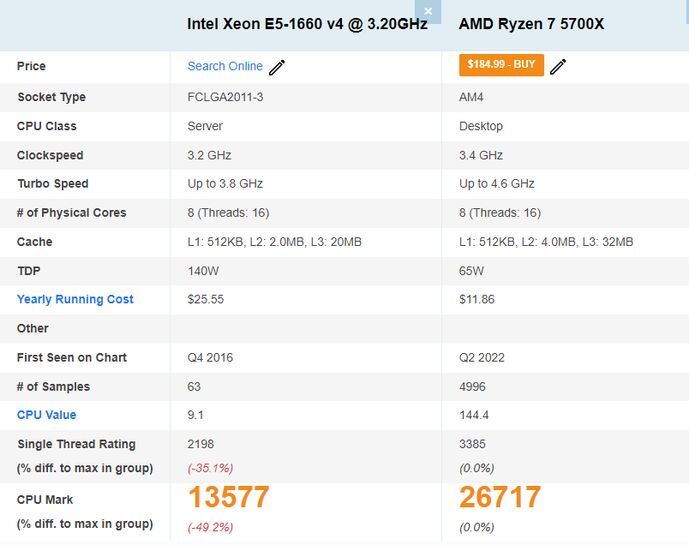Click the Ryzen's 65W TDP value

(x=471, y=271)
